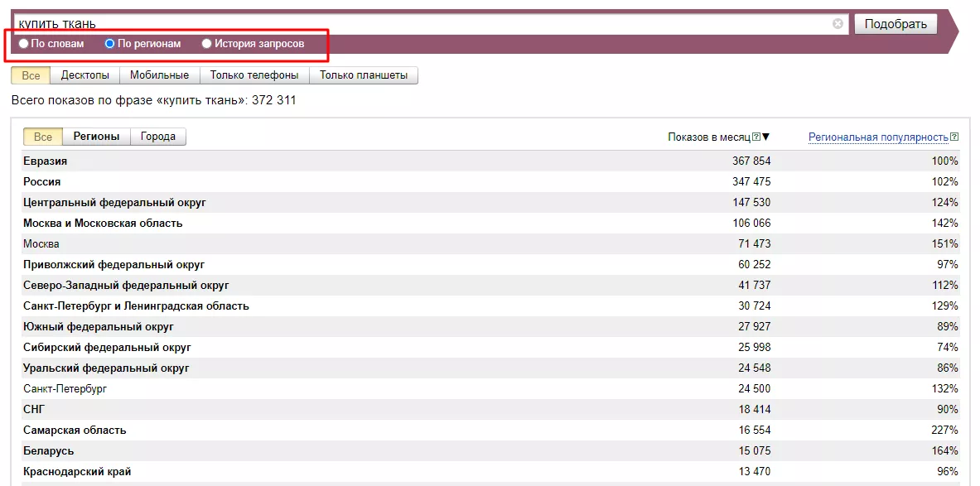Screen dimensions: 980x486
Task: Switch to the Десктопы device tab
Action: coord(84,75)
